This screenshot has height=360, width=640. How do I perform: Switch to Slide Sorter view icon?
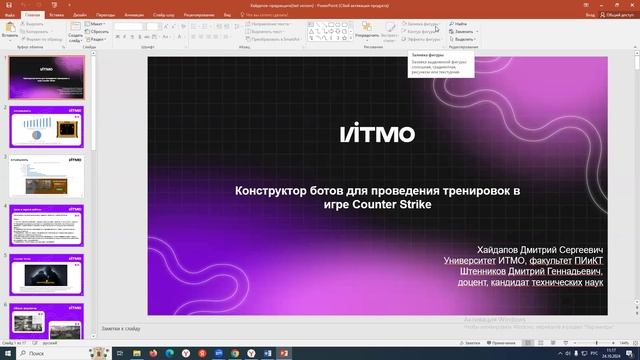click(x=541, y=343)
